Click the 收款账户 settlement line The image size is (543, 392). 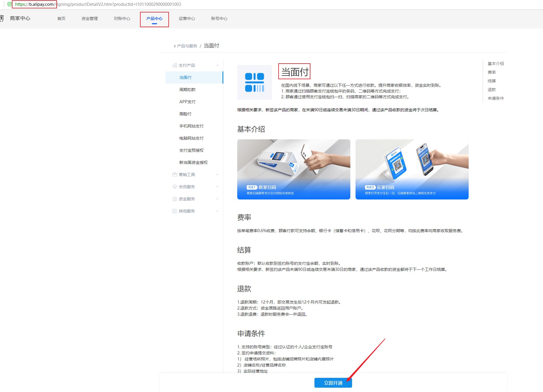coord(290,263)
